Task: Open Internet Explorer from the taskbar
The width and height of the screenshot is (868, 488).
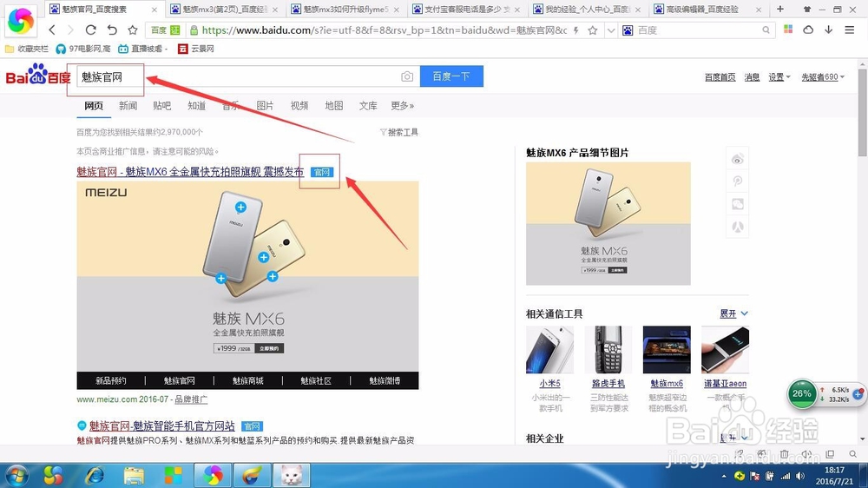Action: coord(95,476)
